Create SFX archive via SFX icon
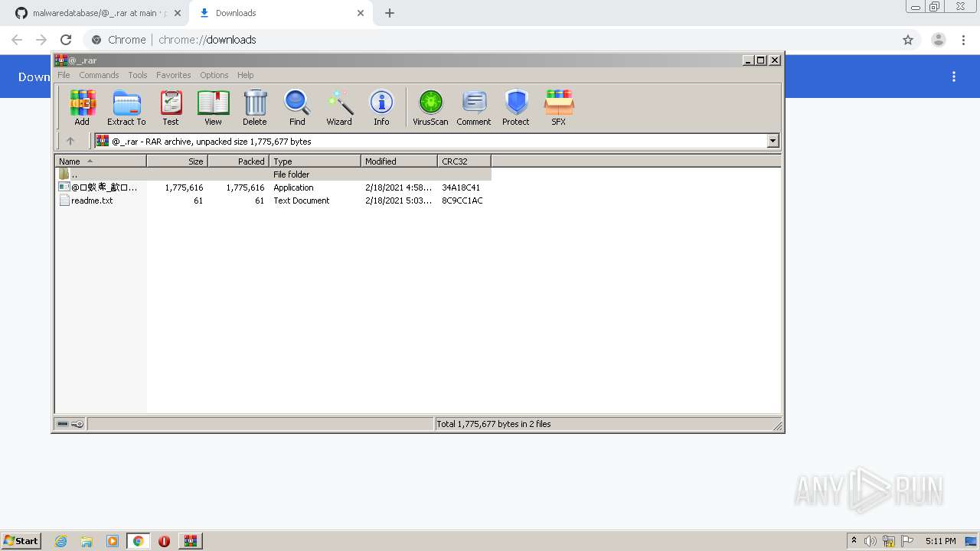The image size is (980, 551). 559,107
